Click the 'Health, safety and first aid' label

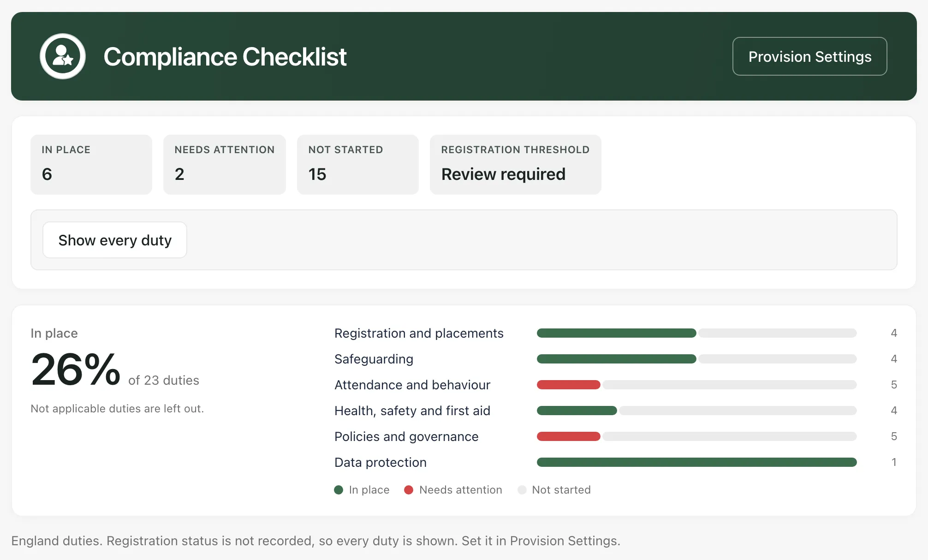pyautogui.click(x=412, y=411)
